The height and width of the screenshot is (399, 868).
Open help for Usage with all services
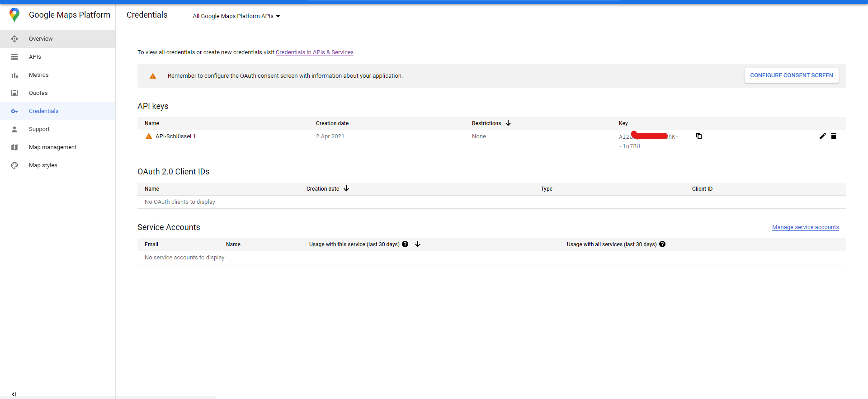(x=662, y=244)
